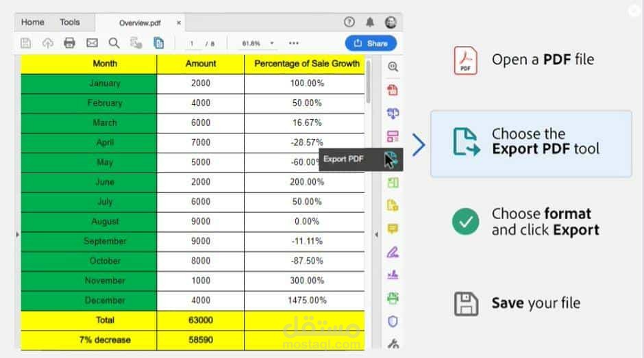This screenshot has height=358, width=644.
Task: Select the red Create PDF tool in sidebar
Action: pos(393,90)
